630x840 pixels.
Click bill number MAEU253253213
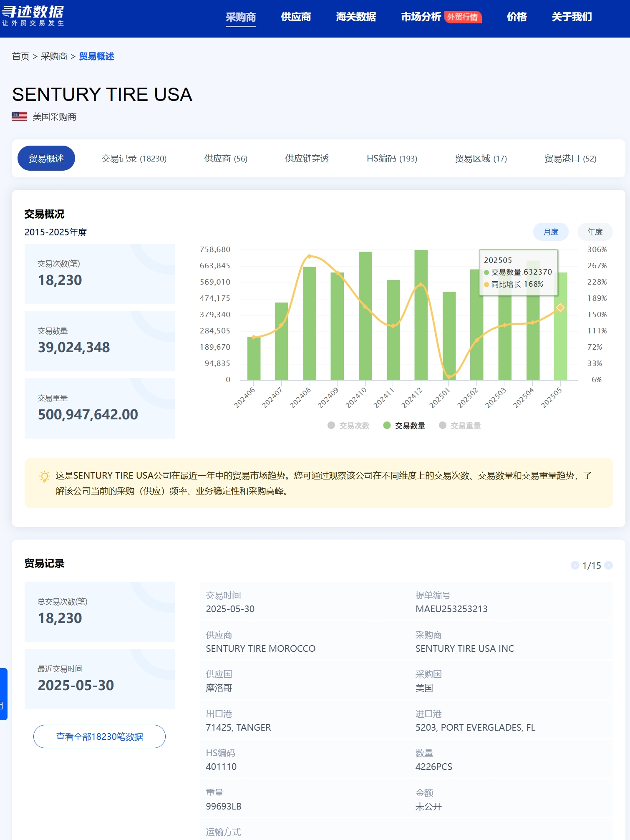coord(451,609)
